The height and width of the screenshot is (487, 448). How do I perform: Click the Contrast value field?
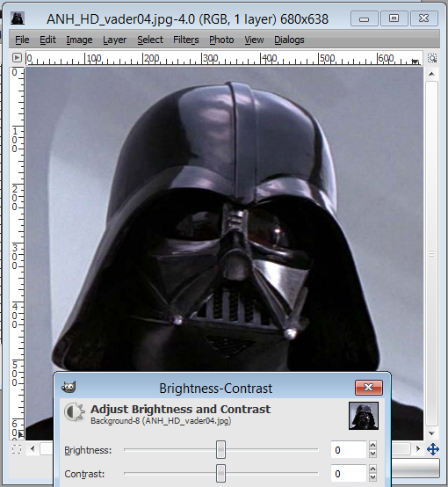click(x=349, y=474)
